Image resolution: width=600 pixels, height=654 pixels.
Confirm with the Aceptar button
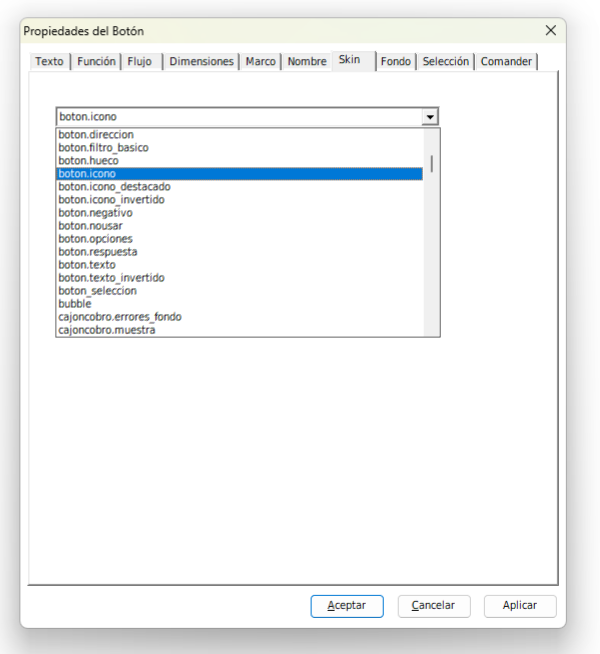coord(347,606)
